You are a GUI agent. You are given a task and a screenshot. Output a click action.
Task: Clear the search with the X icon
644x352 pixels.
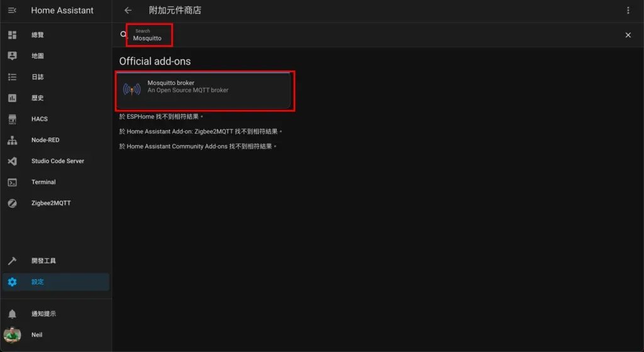pos(628,35)
